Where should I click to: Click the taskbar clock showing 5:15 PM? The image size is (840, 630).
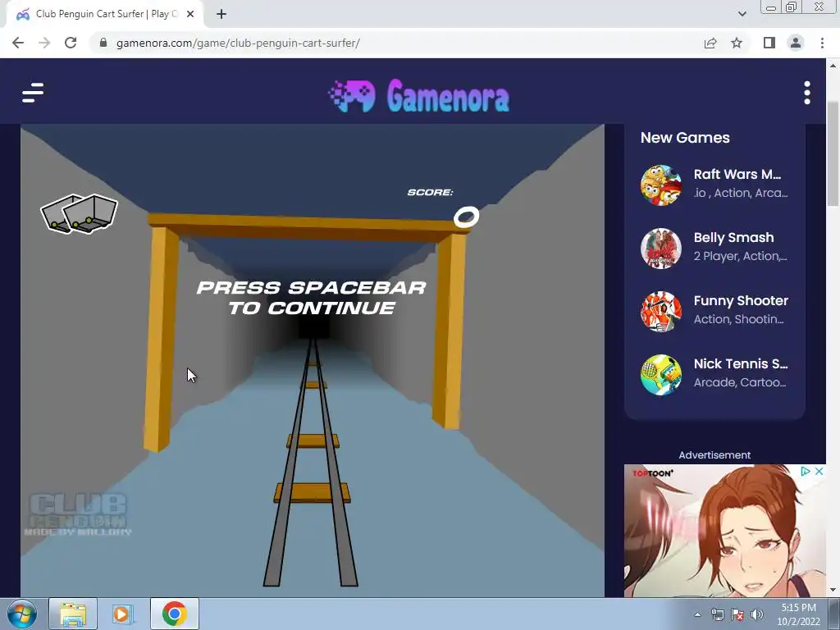click(798, 614)
